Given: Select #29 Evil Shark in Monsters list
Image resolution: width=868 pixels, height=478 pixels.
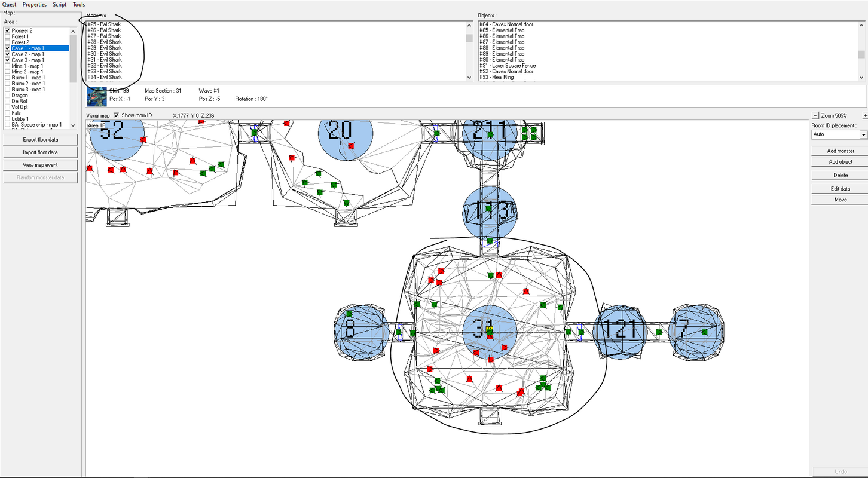Looking at the screenshot, I should click(105, 48).
